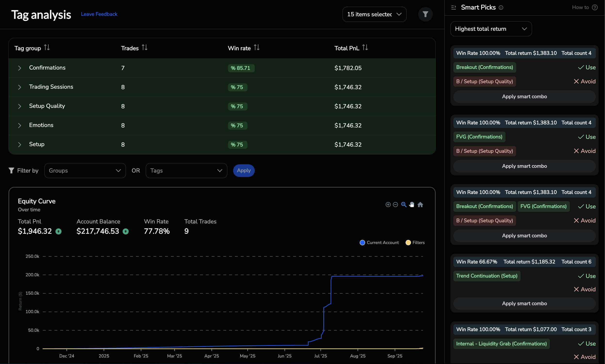Toggle Filters legend series
The width and height of the screenshot is (605, 364).
click(415, 243)
